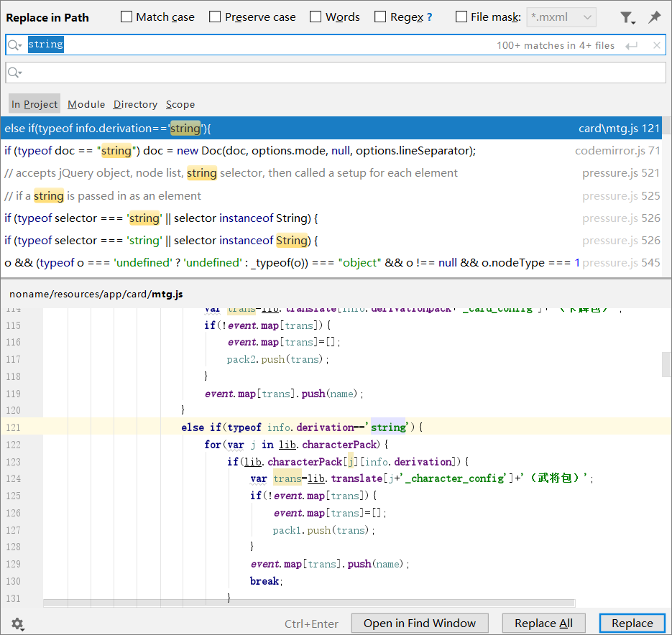Open Regex help question mark
The height and width of the screenshot is (635, 672).
point(429,17)
